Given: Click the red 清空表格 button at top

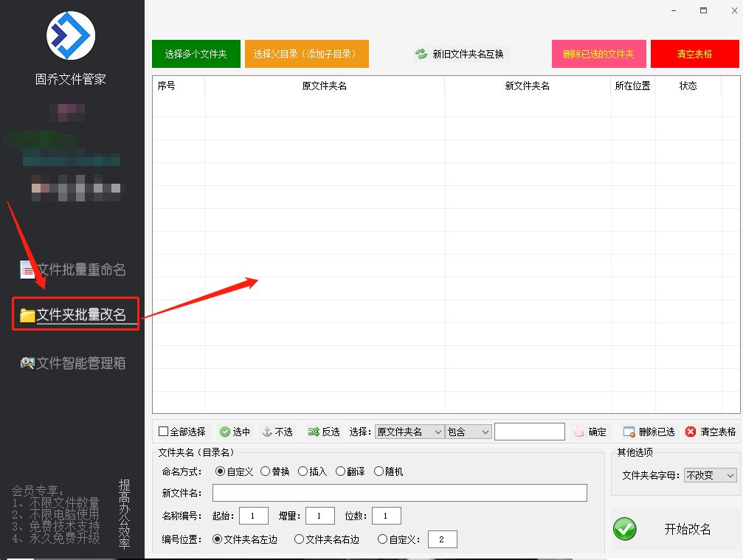Looking at the screenshot, I should click(x=694, y=54).
